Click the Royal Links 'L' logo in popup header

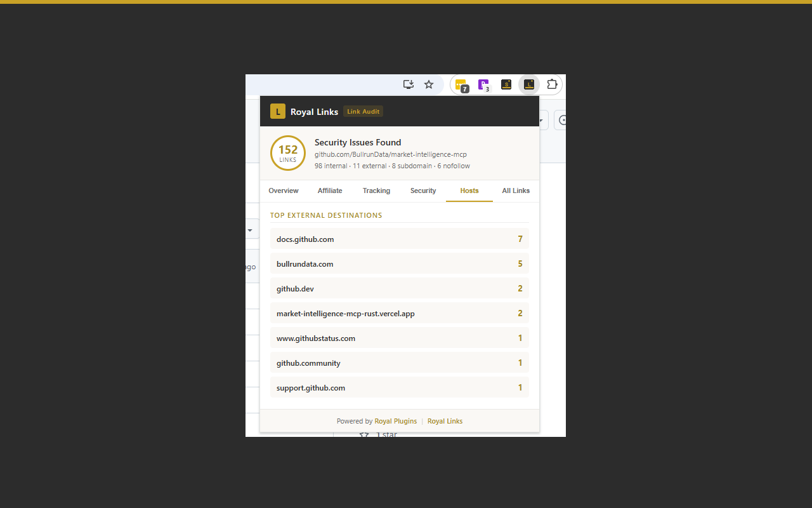click(277, 111)
